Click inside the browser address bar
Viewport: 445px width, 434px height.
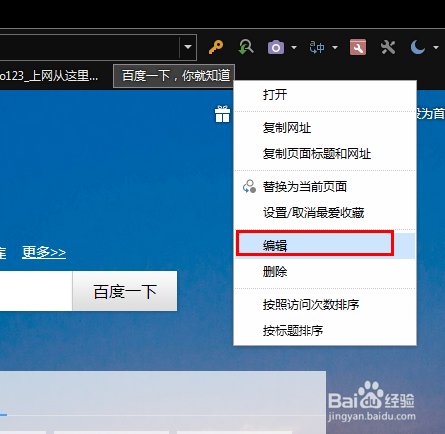(x=89, y=47)
